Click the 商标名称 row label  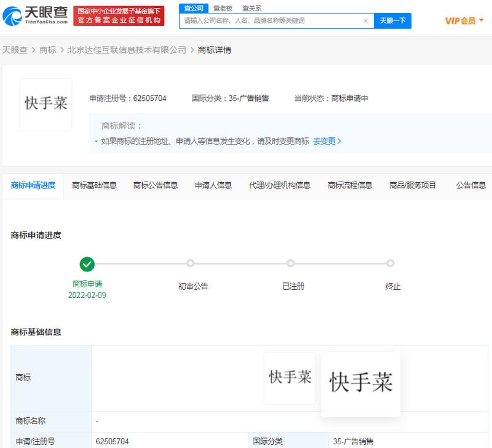[x=30, y=421]
